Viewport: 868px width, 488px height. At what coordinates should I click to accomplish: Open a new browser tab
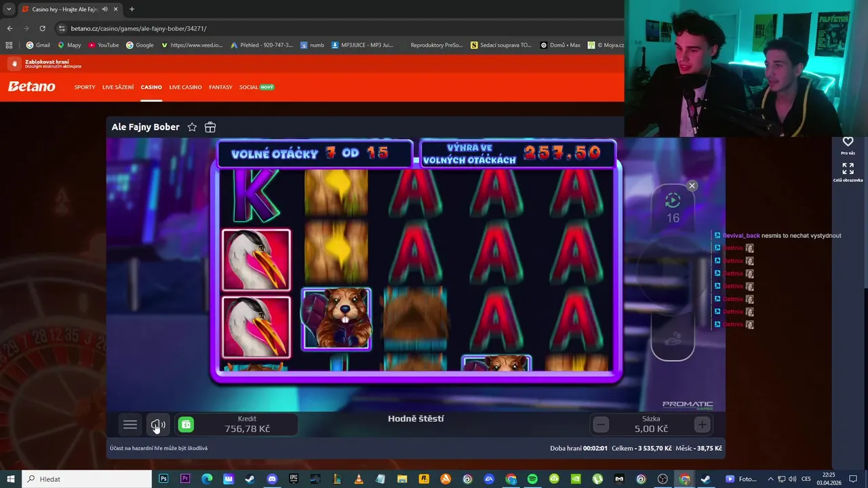pyautogui.click(x=132, y=9)
